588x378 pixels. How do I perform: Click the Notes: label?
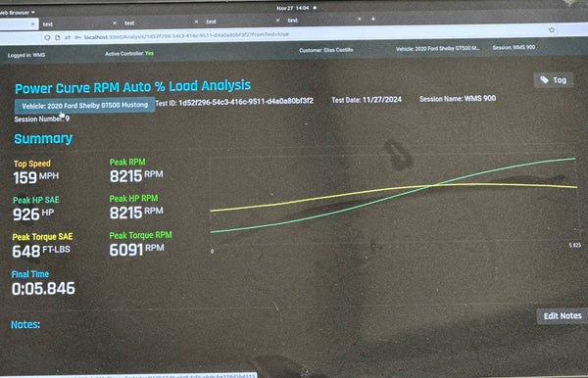coord(25,324)
